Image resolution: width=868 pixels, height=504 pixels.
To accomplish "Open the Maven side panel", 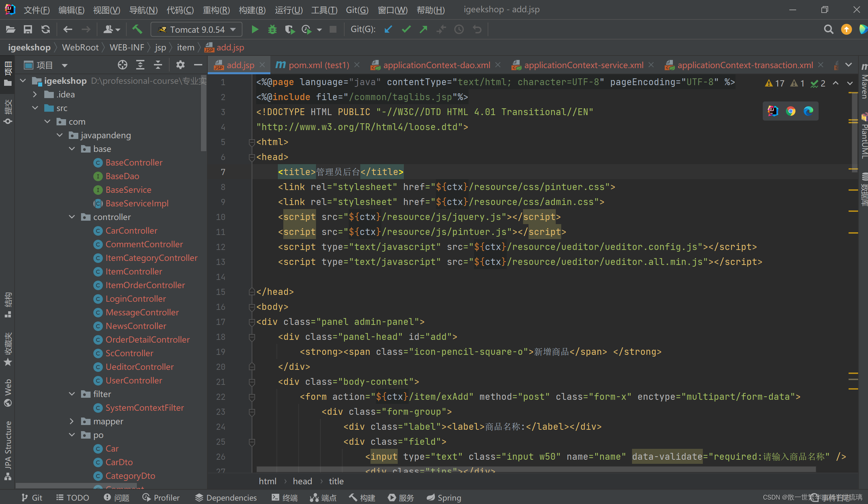I will tap(864, 82).
